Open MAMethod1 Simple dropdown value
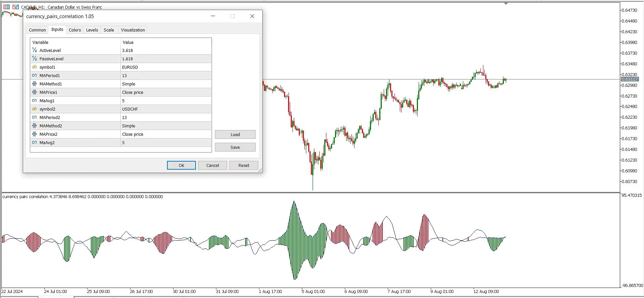The width and height of the screenshot is (644, 298). (x=166, y=84)
